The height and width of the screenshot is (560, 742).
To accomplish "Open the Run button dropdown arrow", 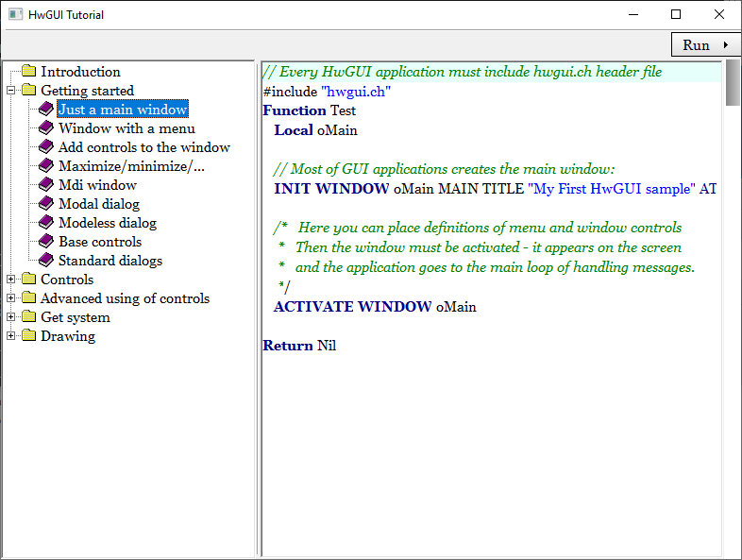I will coord(726,44).
